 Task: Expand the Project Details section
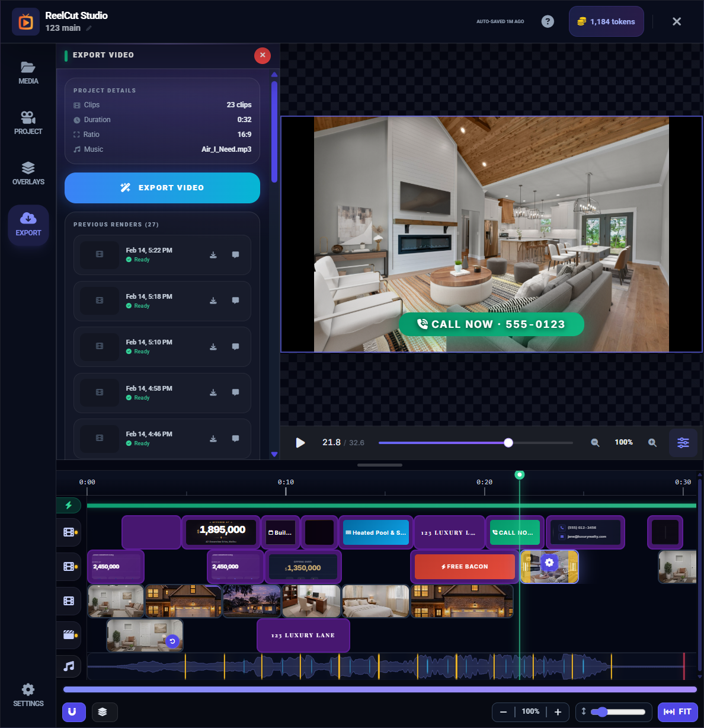pos(105,90)
